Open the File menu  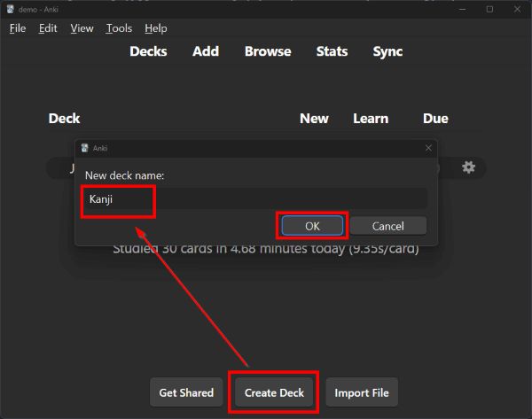tap(18, 28)
